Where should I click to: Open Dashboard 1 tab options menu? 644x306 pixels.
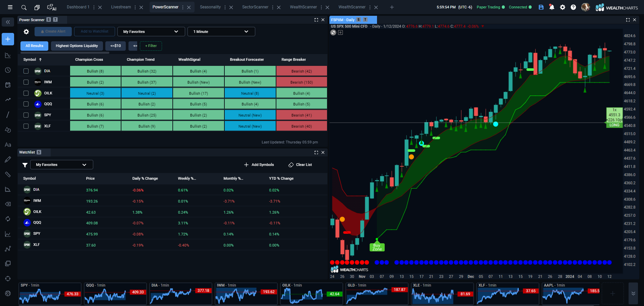94,7
